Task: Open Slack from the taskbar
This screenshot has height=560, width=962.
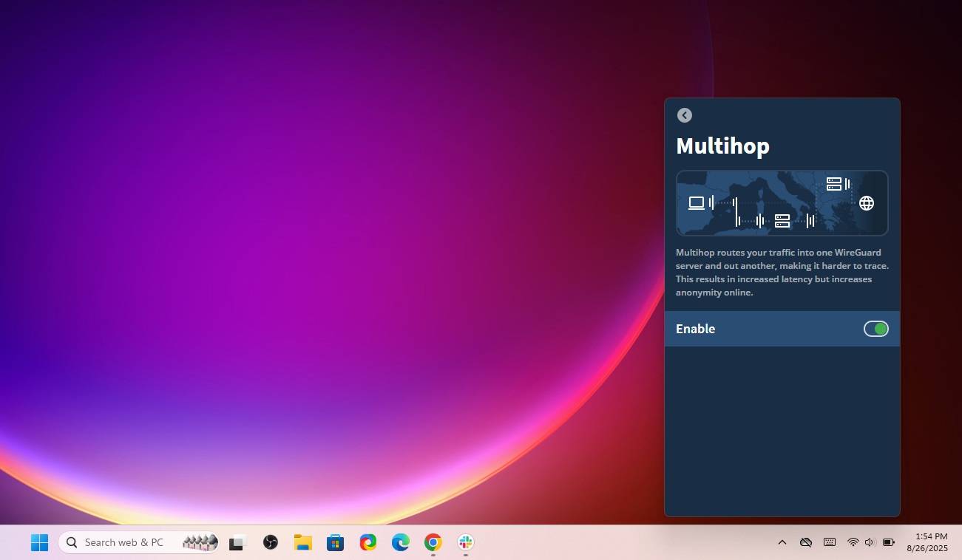Action: pyautogui.click(x=464, y=542)
